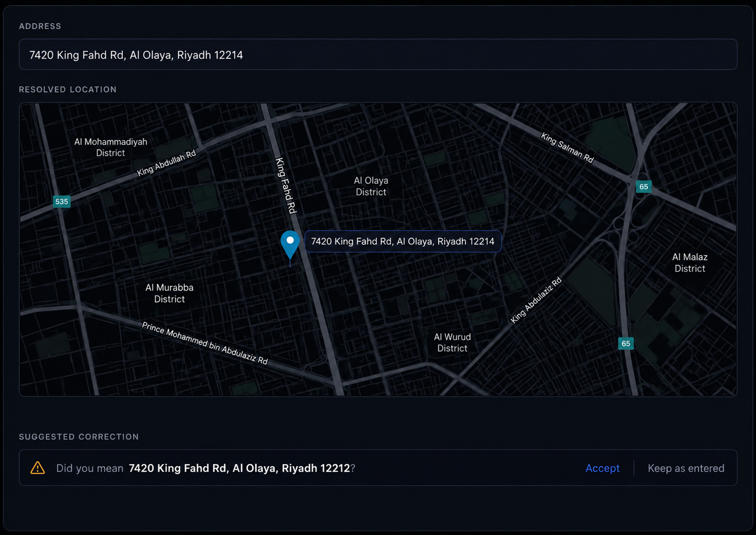Image resolution: width=756 pixels, height=535 pixels.
Task: Accept the suggested address correction
Action: pyautogui.click(x=602, y=468)
